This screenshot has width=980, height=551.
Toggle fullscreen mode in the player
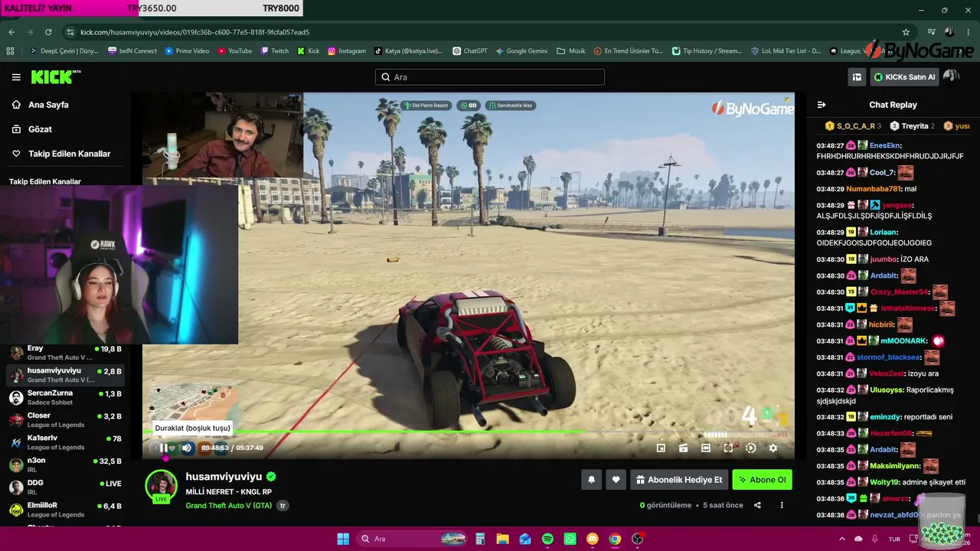(728, 448)
